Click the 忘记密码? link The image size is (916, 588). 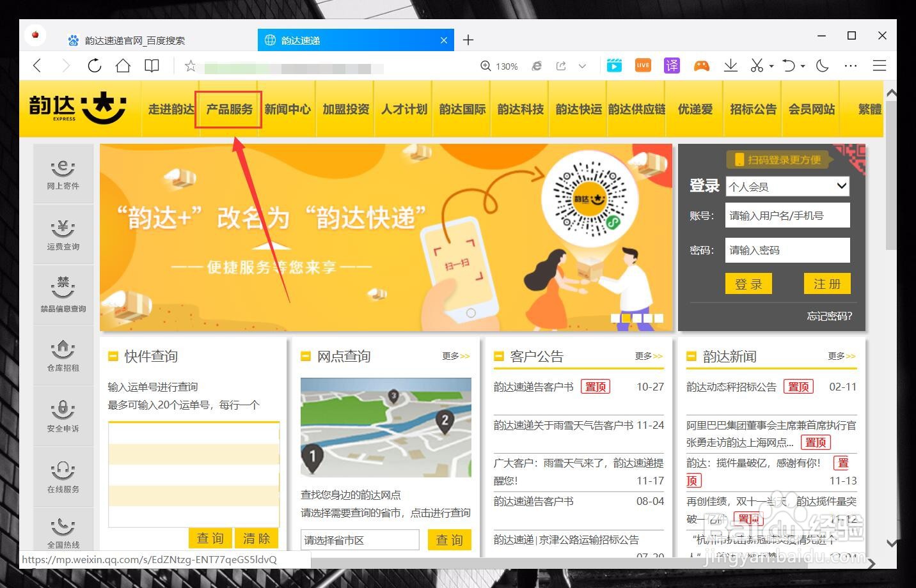[x=830, y=316]
